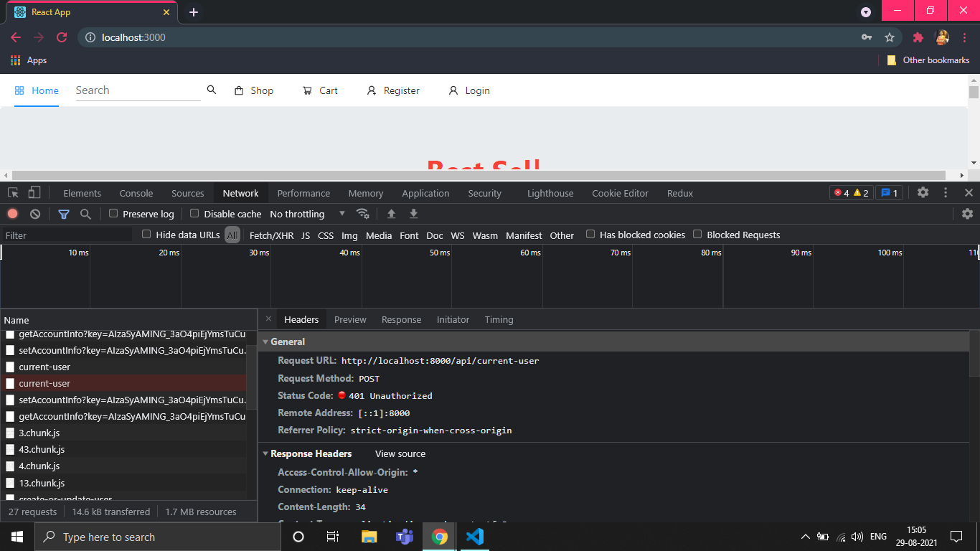Open the Shop nav link
The width and height of the screenshot is (980, 551).
254,90
